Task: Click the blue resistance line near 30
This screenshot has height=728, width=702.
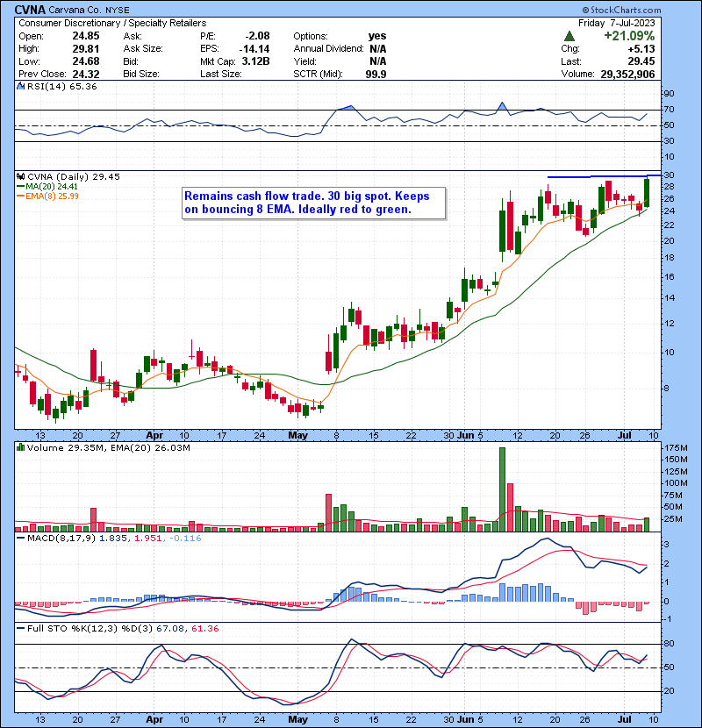Action: (x=604, y=176)
